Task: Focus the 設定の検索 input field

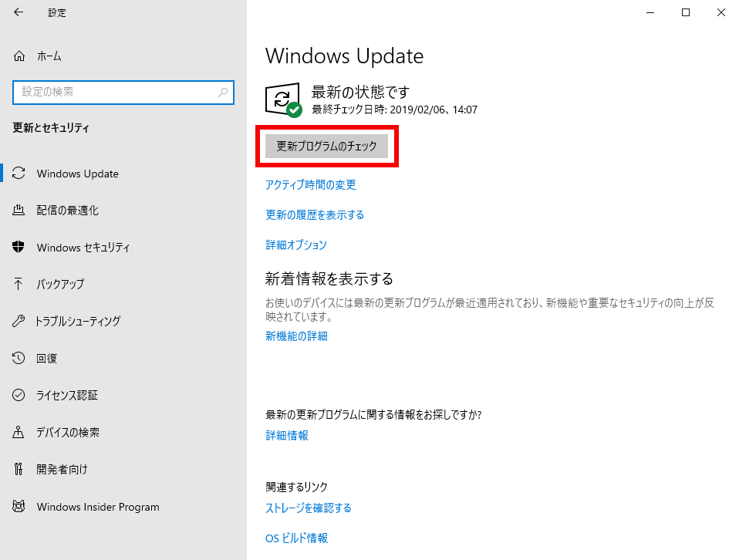Action: [116, 92]
